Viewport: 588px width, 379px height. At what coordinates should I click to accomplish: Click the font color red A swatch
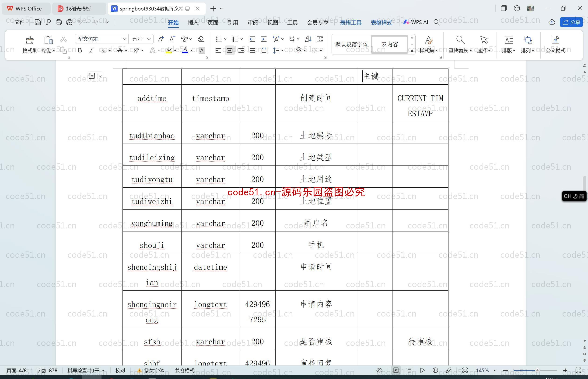185,50
